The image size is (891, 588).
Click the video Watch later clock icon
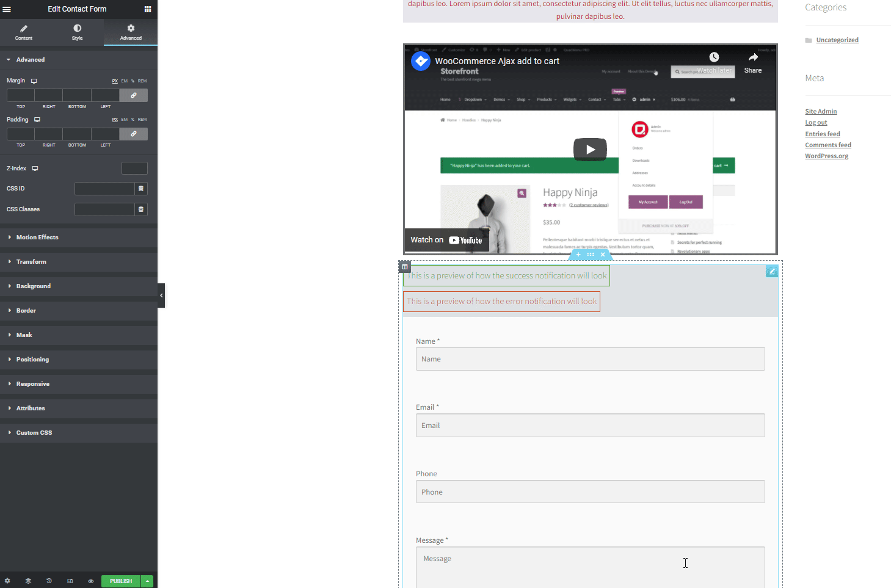point(714,57)
